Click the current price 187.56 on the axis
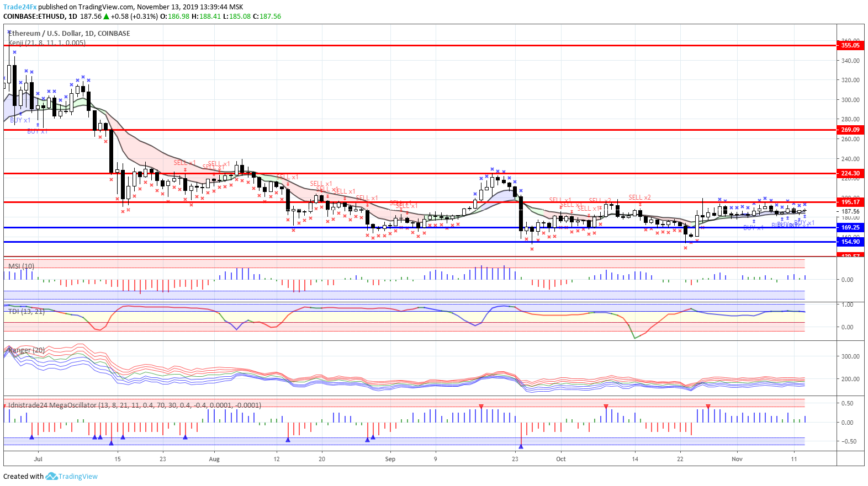 click(850, 211)
